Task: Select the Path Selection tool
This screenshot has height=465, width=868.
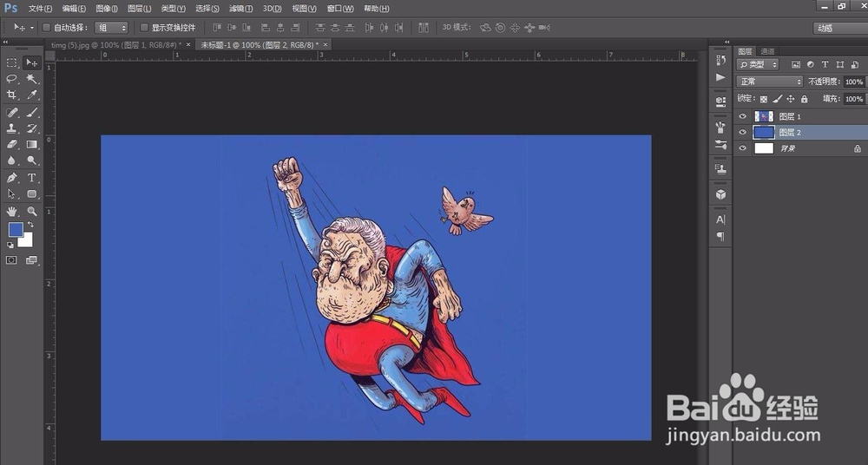Action: tap(11, 193)
